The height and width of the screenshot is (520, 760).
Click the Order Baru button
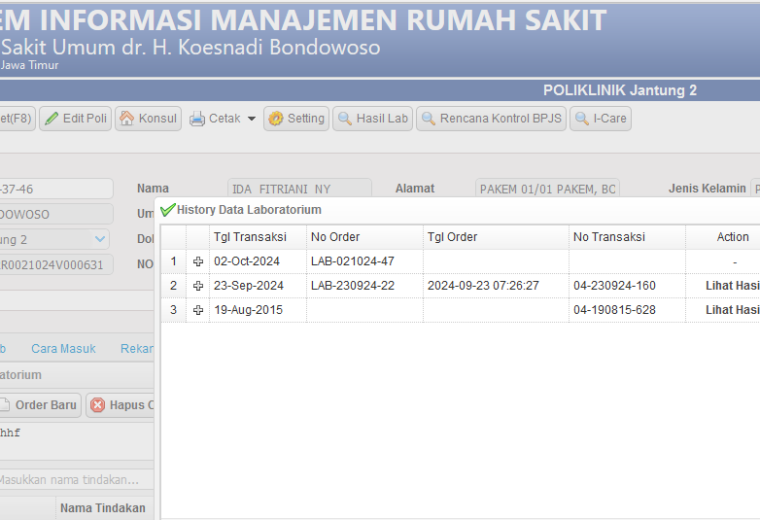40,405
